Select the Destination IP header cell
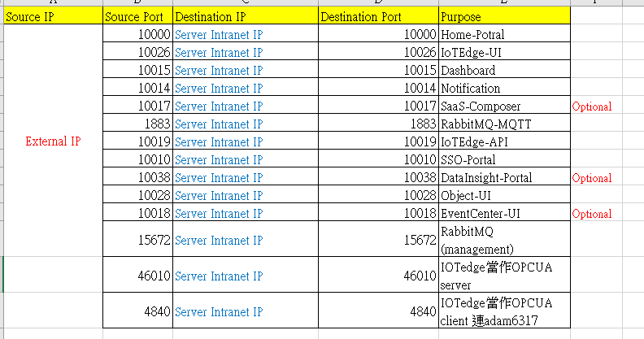Screen dimensions: 644x339 [x=245, y=16]
